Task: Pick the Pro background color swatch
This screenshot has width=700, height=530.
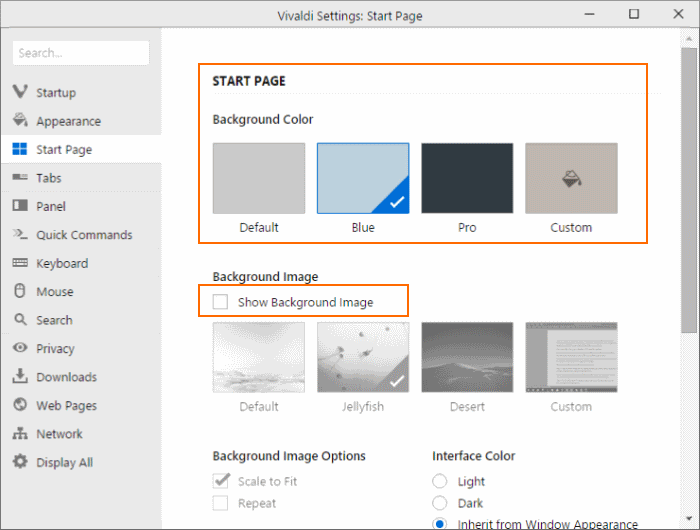Action: tap(467, 178)
